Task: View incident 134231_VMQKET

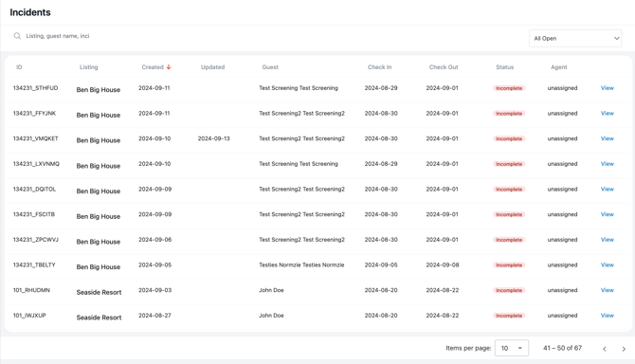Action: point(608,138)
